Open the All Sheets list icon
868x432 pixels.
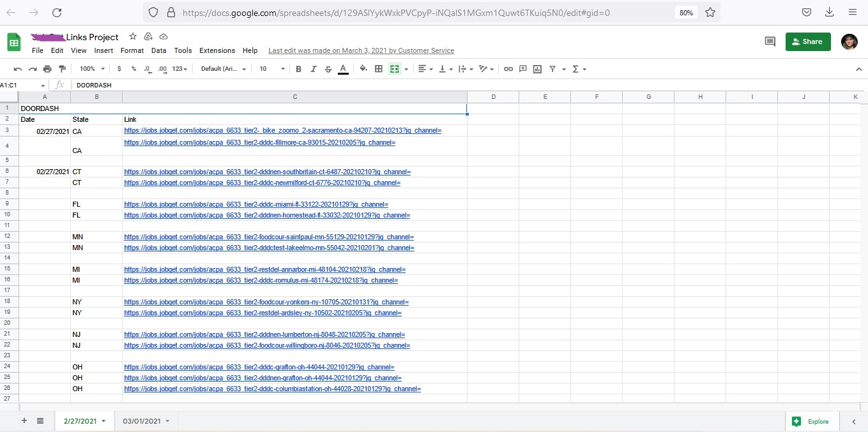[x=40, y=421]
